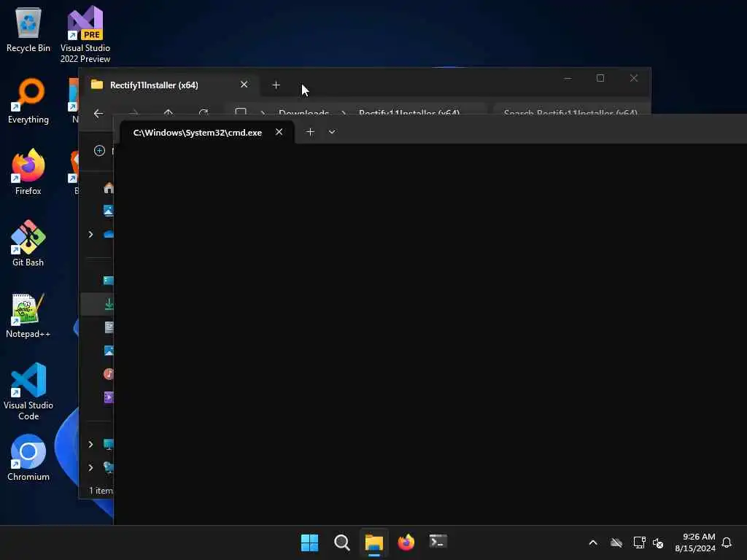Minimize the File Explorer window
747x560 pixels.
[x=568, y=79]
